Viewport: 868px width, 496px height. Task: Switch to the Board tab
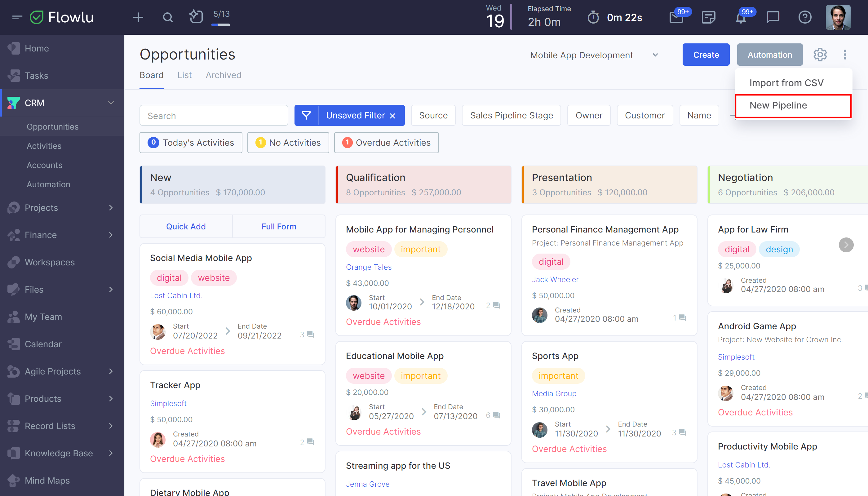coord(152,75)
